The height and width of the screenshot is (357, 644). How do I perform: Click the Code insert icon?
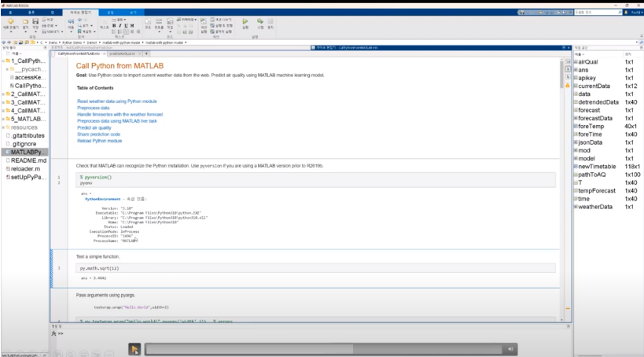[148, 21]
